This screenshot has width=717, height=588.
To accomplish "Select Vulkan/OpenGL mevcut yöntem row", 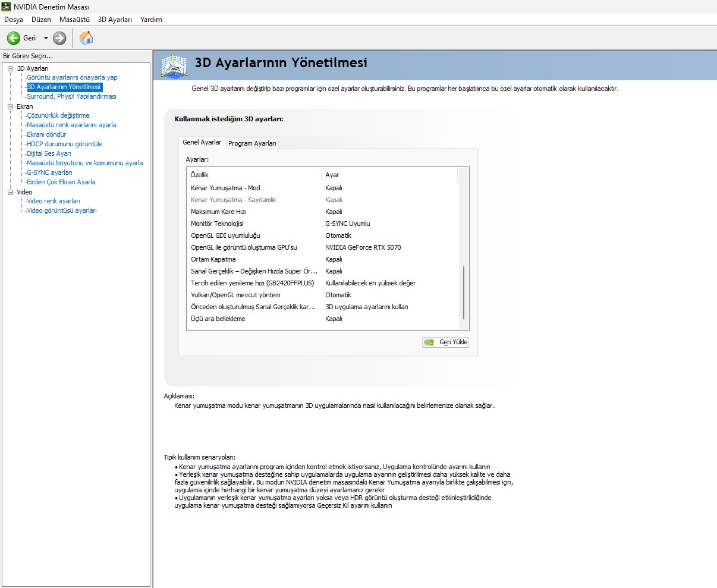I will [323, 295].
